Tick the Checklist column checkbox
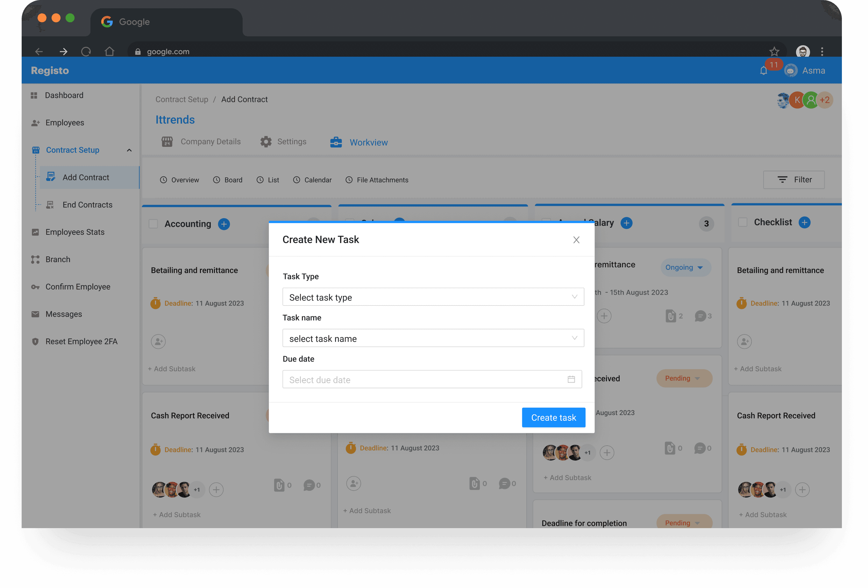Image resolution: width=868 pixels, height=588 pixels. pos(743,222)
